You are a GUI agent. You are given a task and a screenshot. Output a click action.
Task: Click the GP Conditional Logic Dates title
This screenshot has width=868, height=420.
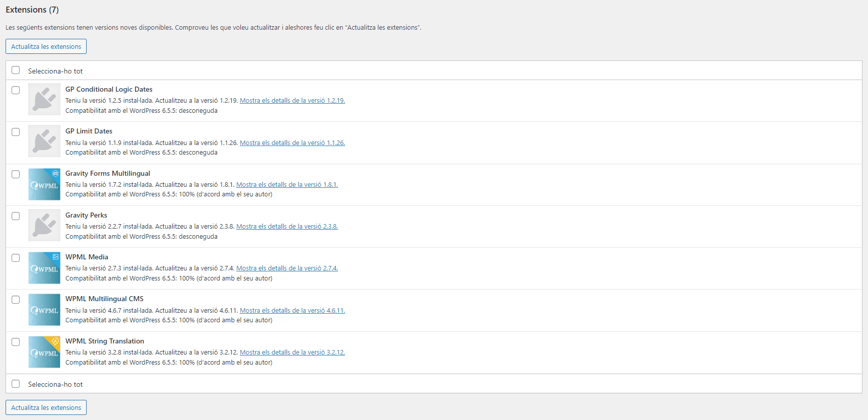[109, 89]
